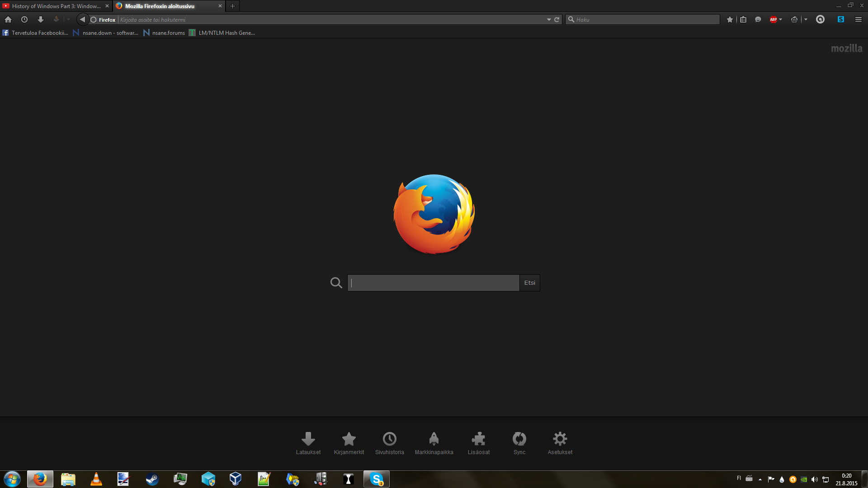Open Markkinapaikka rocket shortcut
The width and height of the screenshot is (868, 488).
coord(434,443)
